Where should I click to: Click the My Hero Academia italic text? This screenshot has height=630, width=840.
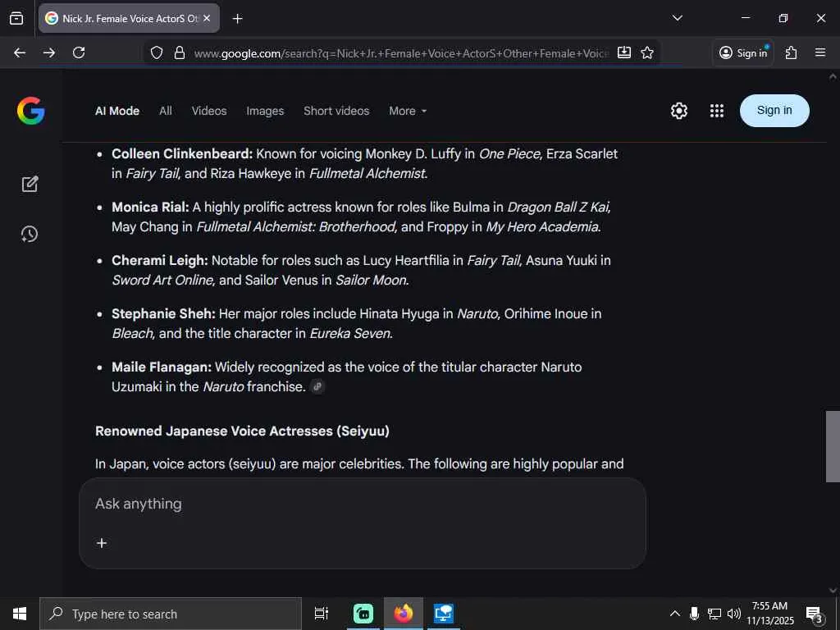[x=543, y=226]
